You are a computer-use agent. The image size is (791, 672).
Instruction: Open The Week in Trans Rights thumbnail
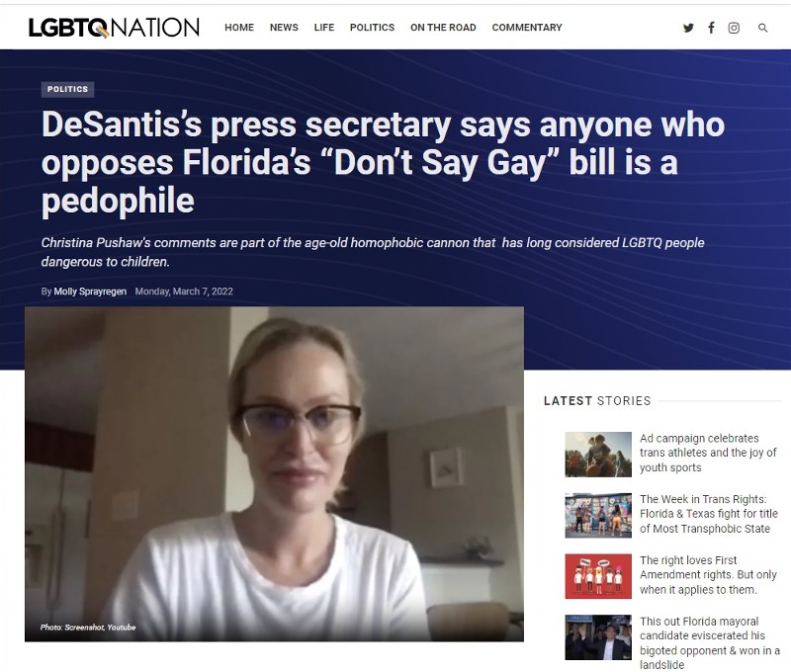click(x=598, y=515)
